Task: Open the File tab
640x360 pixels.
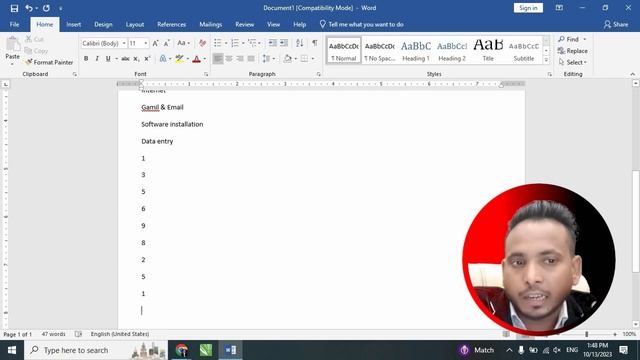Action: point(14,24)
